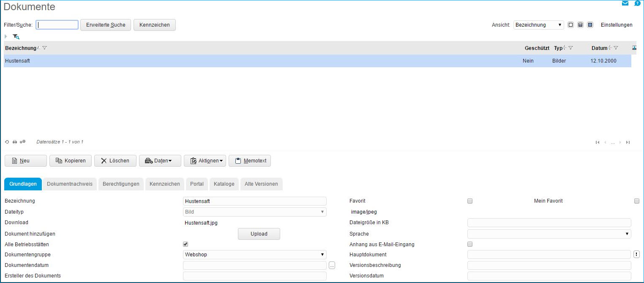Viewport: 644px width, 283px height.
Task: Enable the Favorit checkbox
Action: point(469,201)
